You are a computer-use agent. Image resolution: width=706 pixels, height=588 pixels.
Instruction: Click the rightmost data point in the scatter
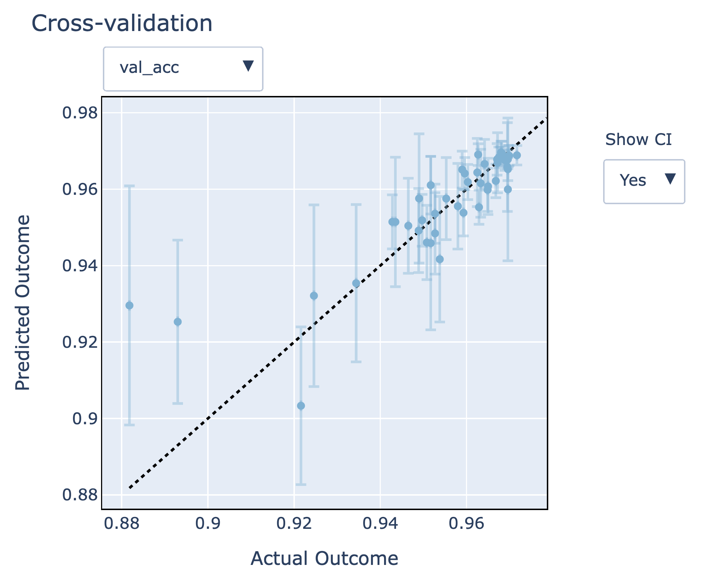point(517,155)
